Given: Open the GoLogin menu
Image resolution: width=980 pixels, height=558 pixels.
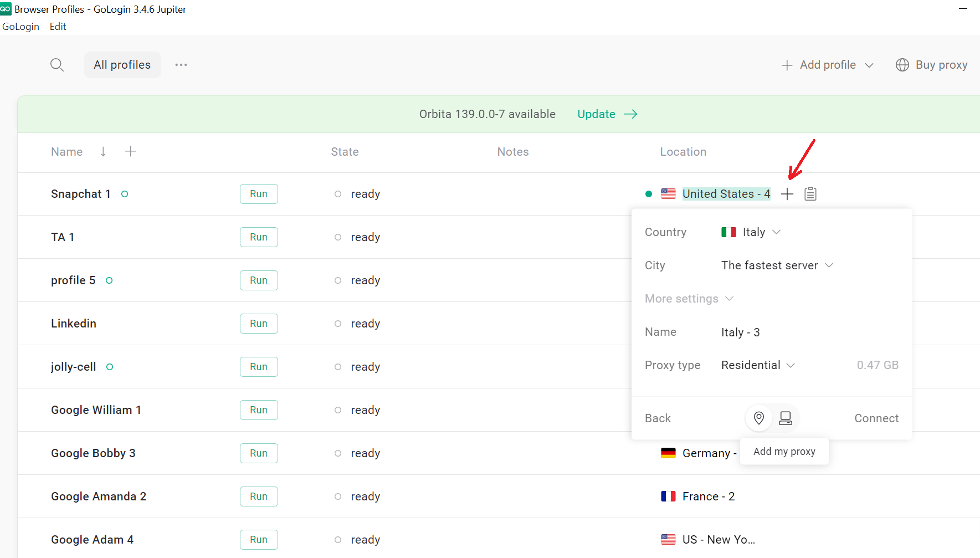Looking at the screenshot, I should (x=21, y=27).
